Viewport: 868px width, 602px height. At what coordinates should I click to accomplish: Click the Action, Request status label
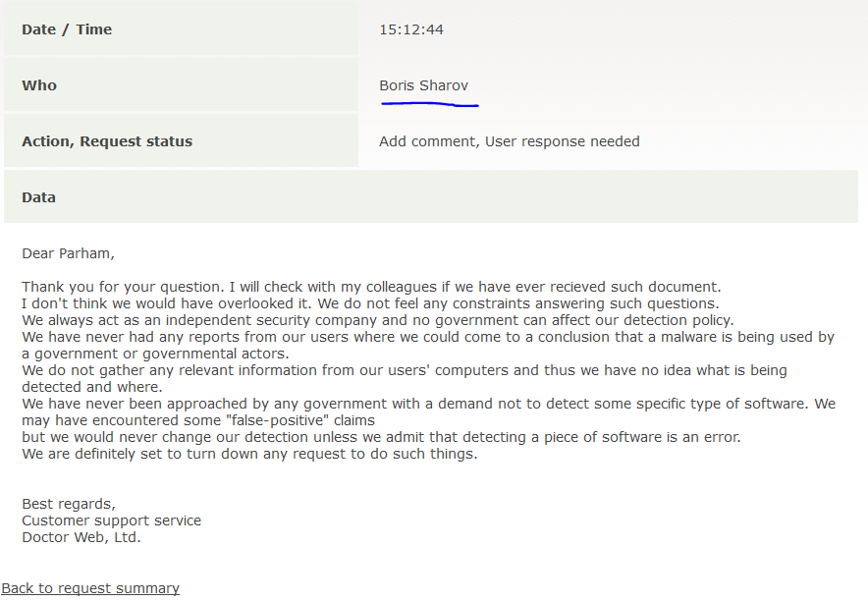pyautogui.click(x=107, y=141)
